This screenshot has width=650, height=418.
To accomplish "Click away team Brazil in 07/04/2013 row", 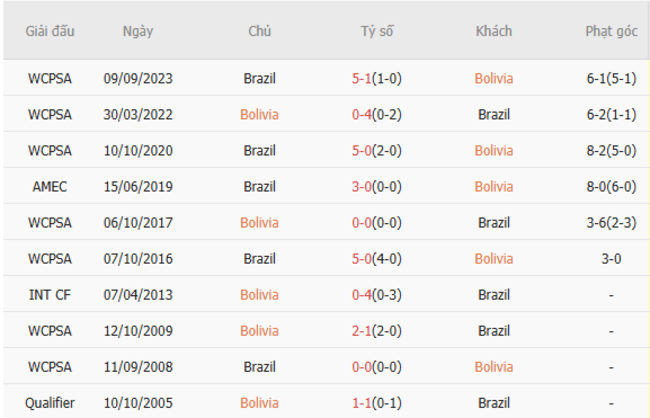I will (x=494, y=295).
